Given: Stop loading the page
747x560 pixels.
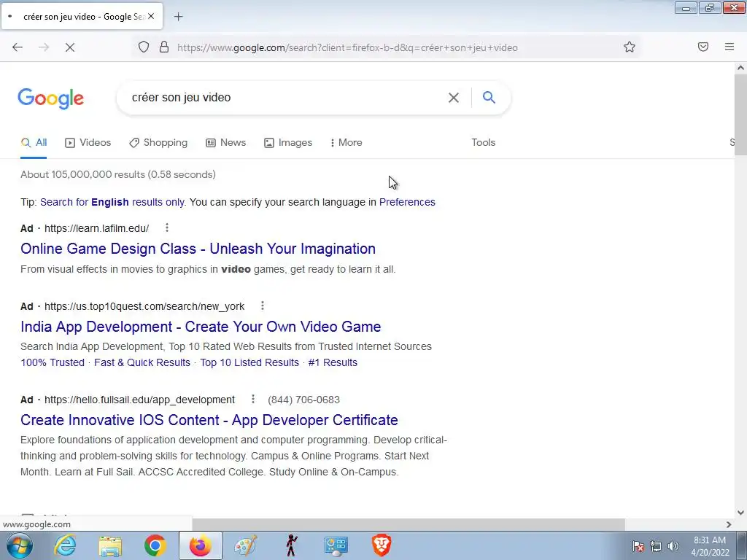Looking at the screenshot, I should [69, 47].
